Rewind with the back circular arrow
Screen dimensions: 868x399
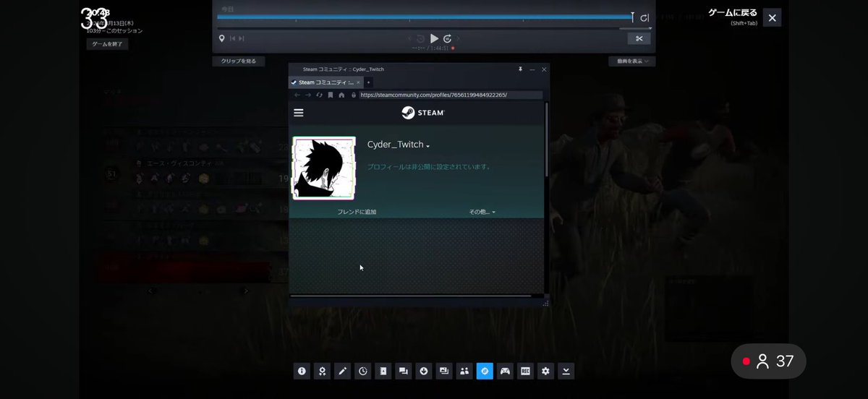[x=420, y=38]
